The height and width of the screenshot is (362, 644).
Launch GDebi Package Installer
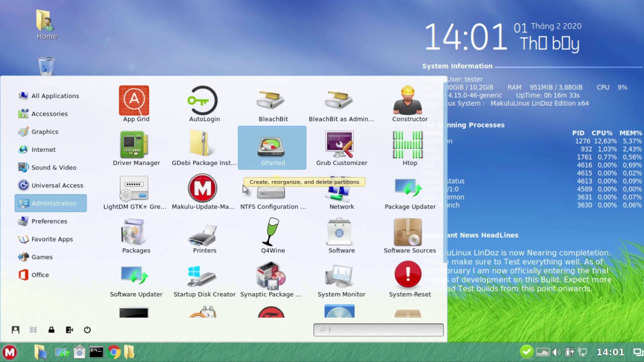(204, 148)
